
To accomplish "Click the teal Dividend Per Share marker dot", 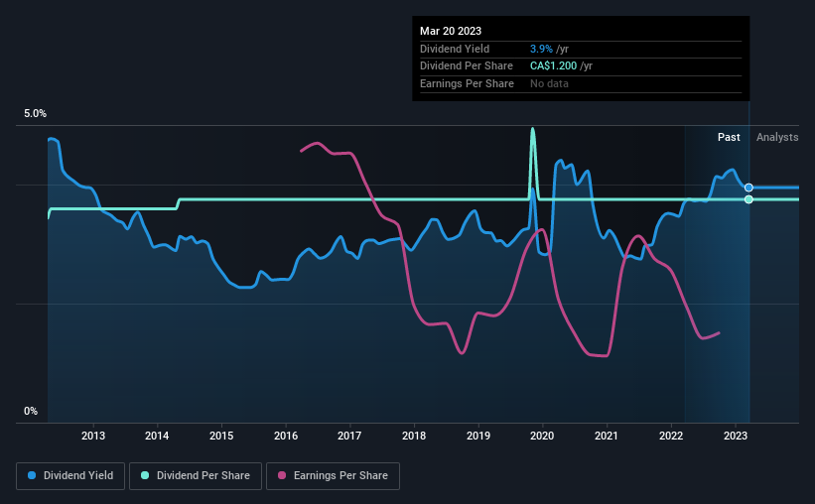I will pyautogui.click(x=748, y=199).
